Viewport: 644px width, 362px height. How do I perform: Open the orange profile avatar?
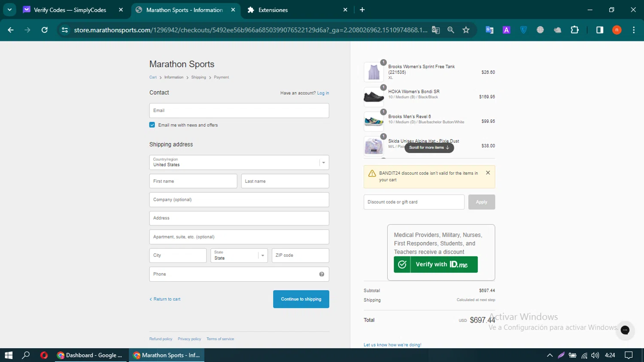click(617, 30)
